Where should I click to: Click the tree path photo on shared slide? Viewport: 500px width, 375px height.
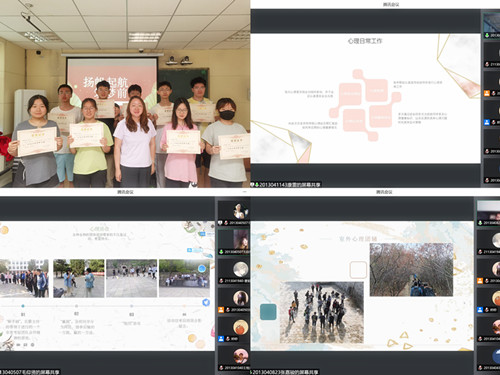[411, 270]
